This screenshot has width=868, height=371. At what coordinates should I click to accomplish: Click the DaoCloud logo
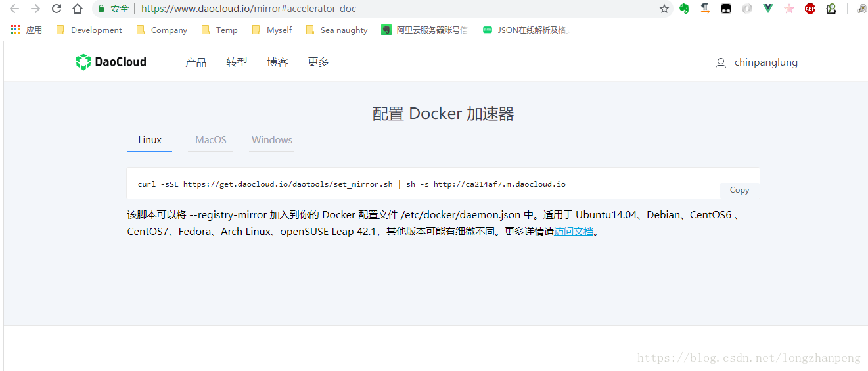[111, 62]
